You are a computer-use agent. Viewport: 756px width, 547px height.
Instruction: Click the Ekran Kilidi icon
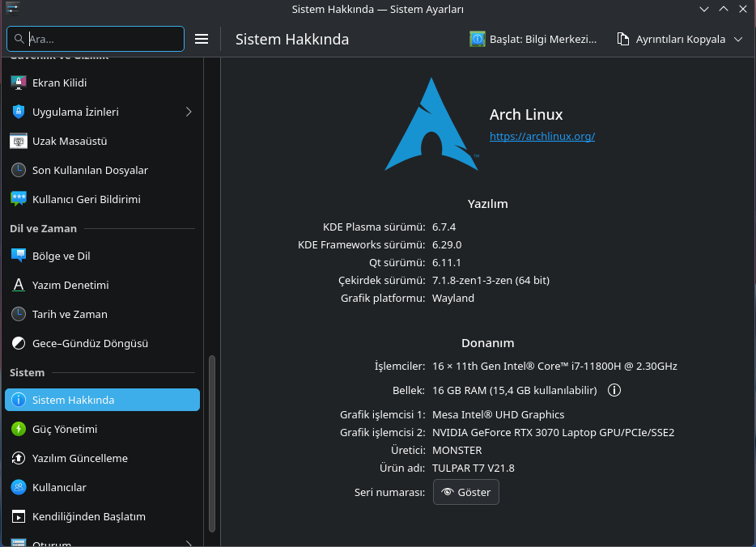pyautogui.click(x=19, y=83)
